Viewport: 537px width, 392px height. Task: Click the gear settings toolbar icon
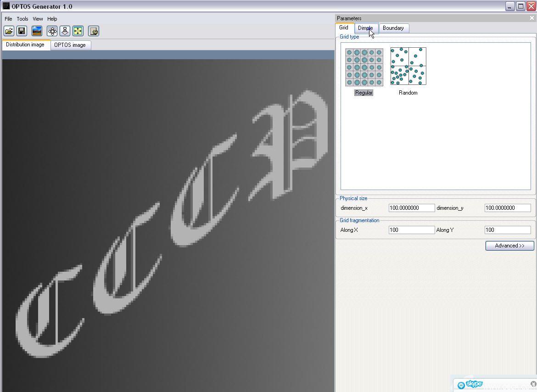tap(94, 31)
